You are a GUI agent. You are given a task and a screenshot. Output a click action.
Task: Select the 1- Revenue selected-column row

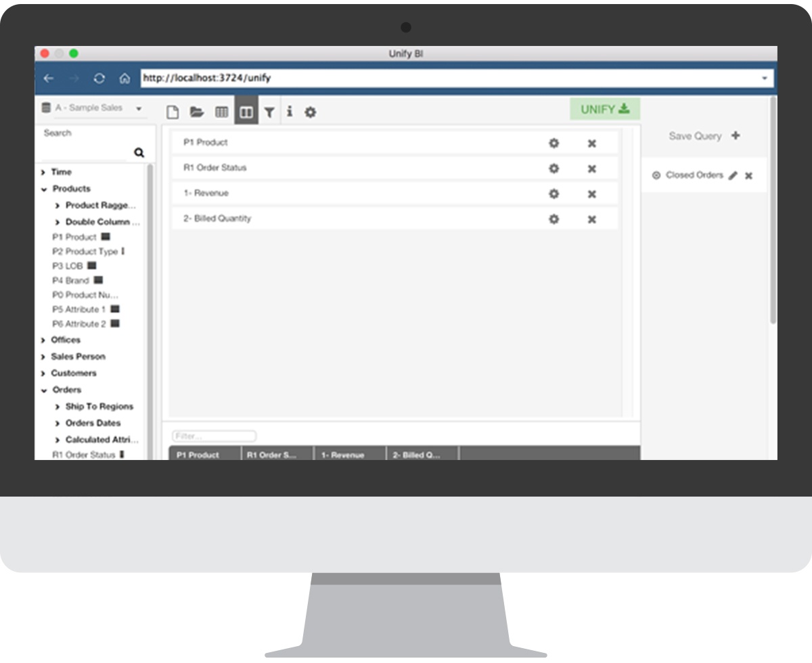(394, 193)
